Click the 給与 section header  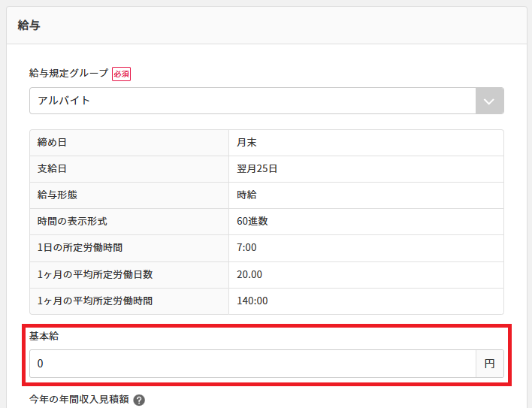click(x=29, y=26)
